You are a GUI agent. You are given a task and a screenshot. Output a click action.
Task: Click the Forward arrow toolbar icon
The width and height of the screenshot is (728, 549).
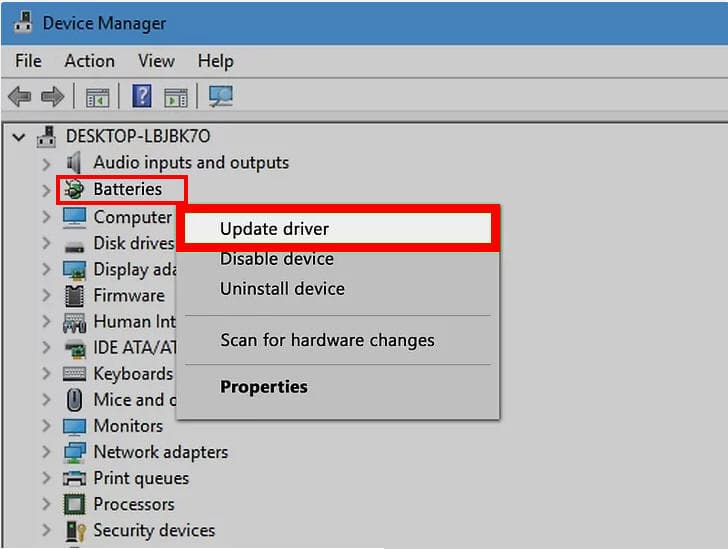tap(52, 97)
